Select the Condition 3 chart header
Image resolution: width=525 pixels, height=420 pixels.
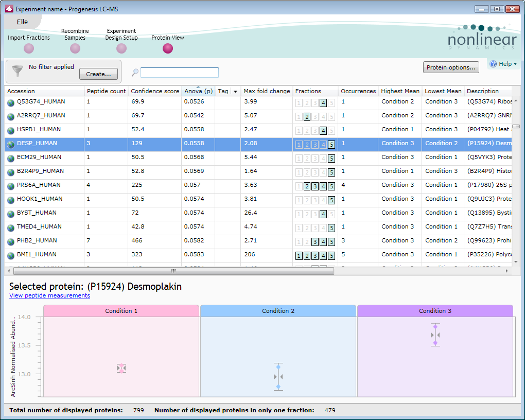pyautogui.click(x=435, y=311)
